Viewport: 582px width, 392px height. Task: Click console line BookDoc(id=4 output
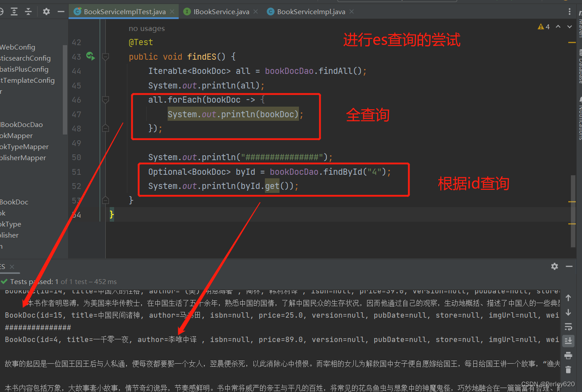pos(282,339)
